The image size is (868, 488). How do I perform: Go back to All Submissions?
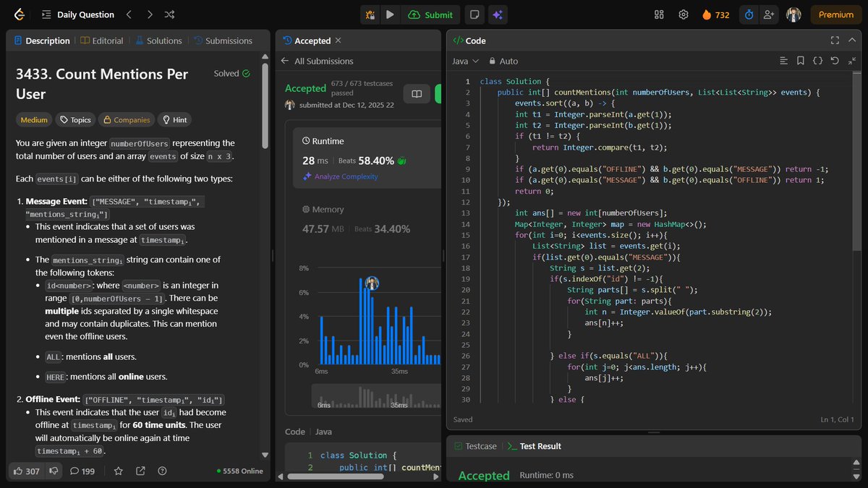click(x=318, y=61)
